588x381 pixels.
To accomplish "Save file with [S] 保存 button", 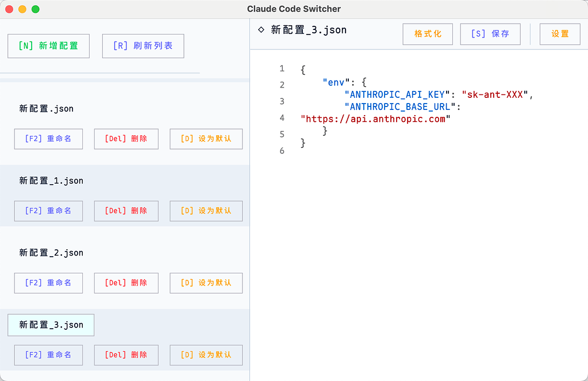I will pyautogui.click(x=490, y=34).
